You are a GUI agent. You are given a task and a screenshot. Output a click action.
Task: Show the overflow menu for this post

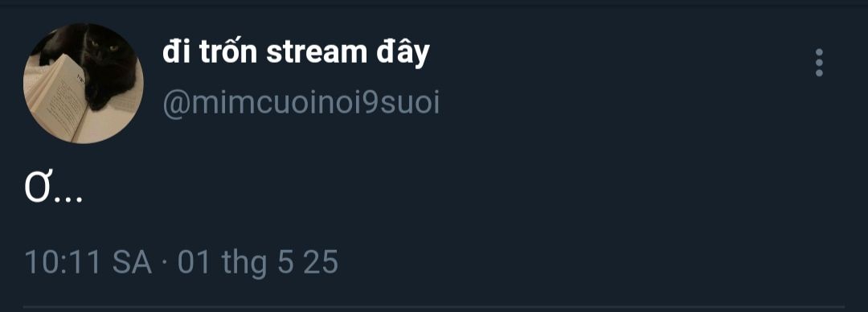819,63
